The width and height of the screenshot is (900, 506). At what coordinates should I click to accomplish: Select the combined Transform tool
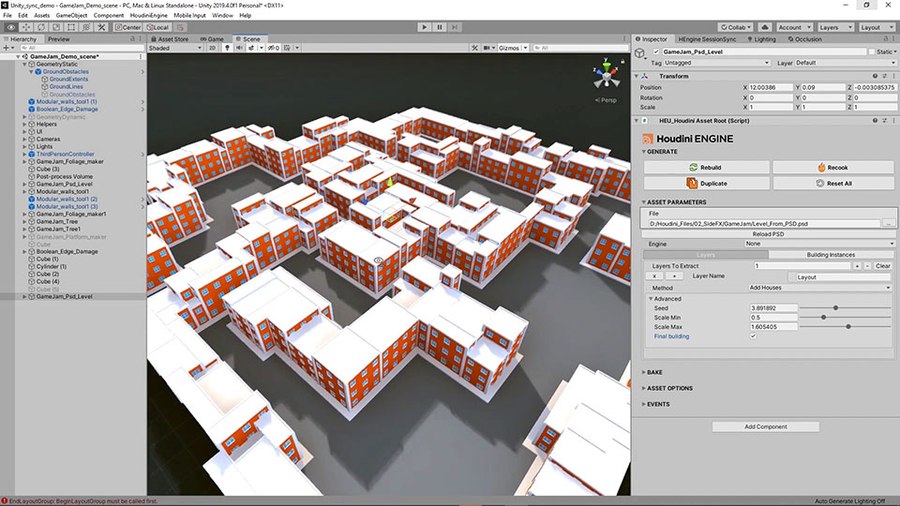[x=86, y=27]
